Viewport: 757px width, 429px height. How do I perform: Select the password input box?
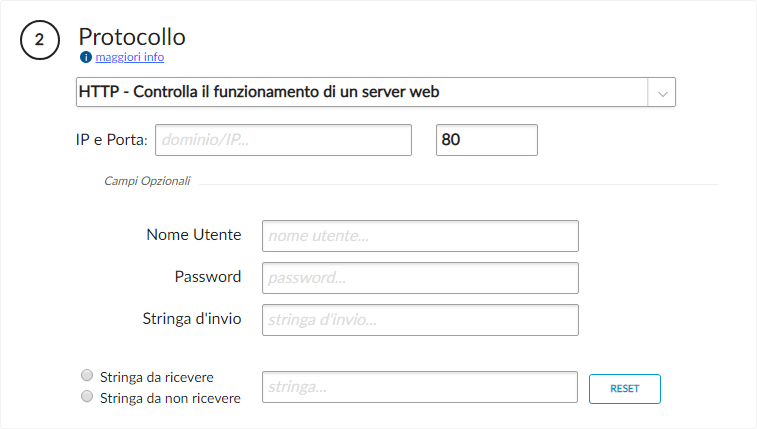[x=420, y=278]
